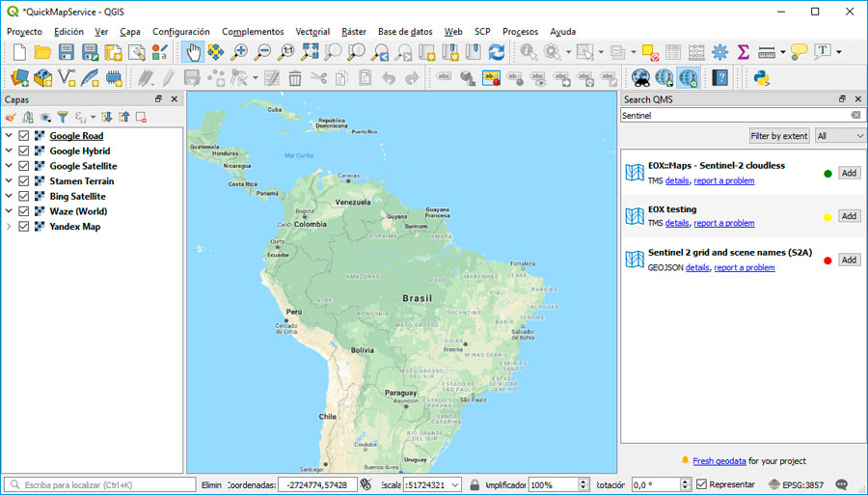Collapse the Stamen Terrain layer node

pyautogui.click(x=9, y=180)
